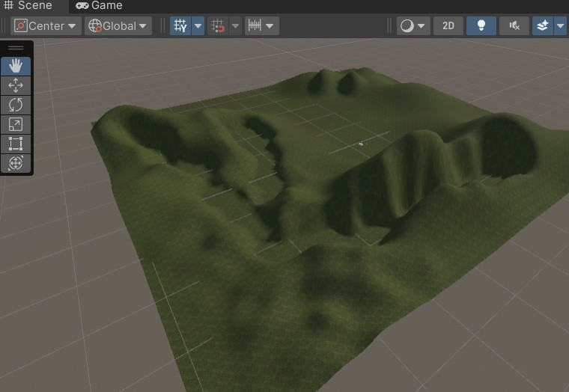Toggle the scene grid visibility

point(180,25)
